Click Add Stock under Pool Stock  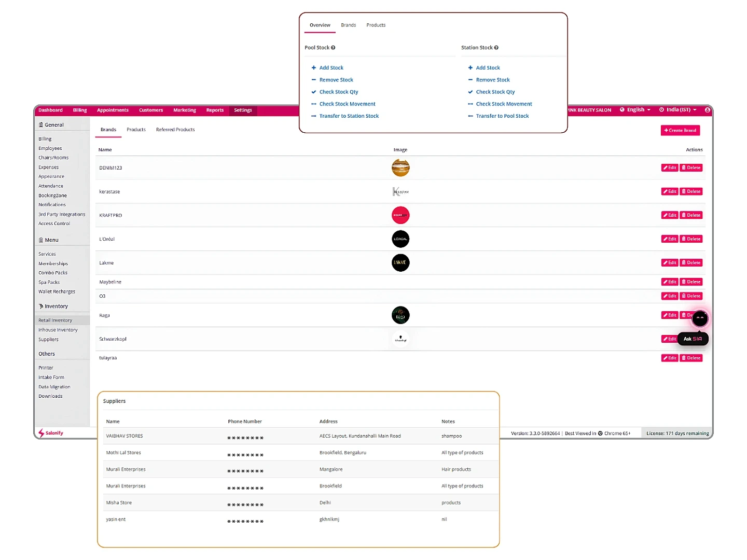pyautogui.click(x=327, y=68)
